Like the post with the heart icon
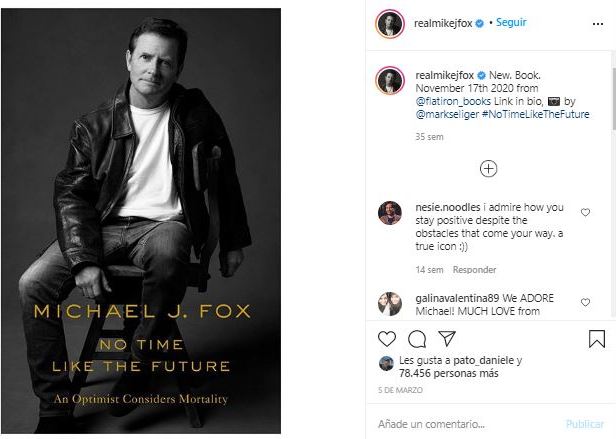The width and height of the screenshot is (616, 439). [x=388, y=339]
